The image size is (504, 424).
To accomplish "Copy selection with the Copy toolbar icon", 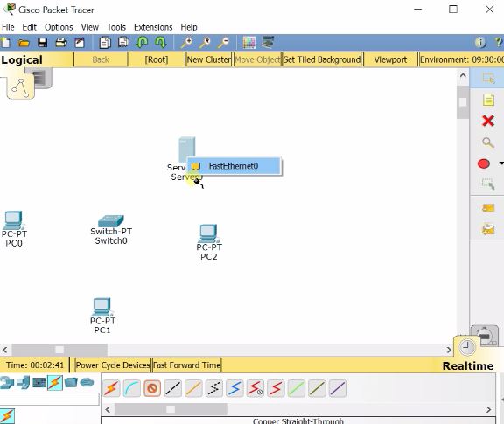I will [105, 42].
